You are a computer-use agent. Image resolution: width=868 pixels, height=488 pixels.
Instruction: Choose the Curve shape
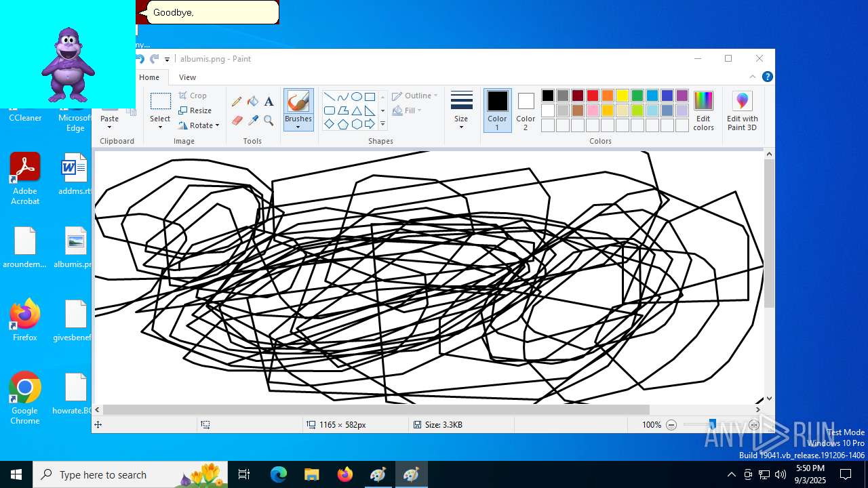342,96
